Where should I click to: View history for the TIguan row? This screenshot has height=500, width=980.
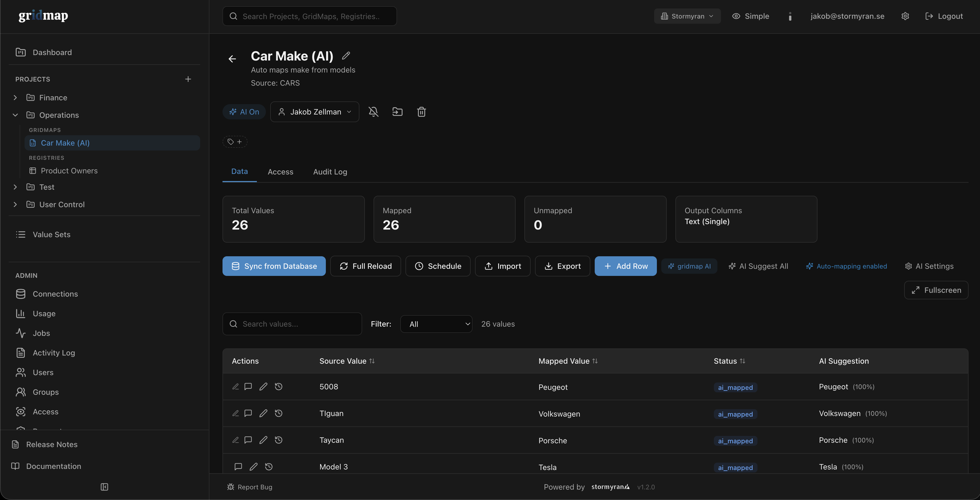278,413
